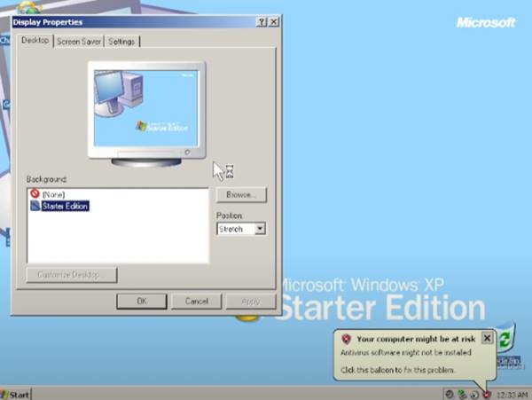The width and height of the screenshot is (532, 400).
Task: Select Starter Edition in the Background list
Action: 65,206
